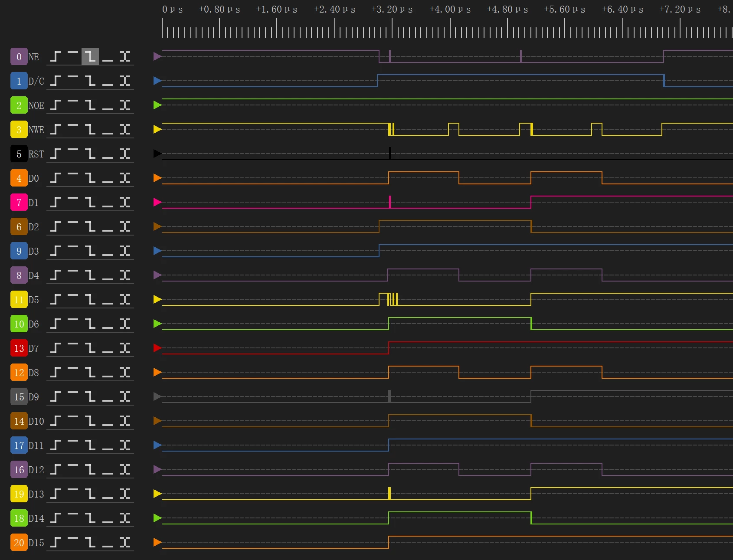Screen dimensions: 733x560
Task: Select rising edge trigger for NE channel
Action: click(x=56, y=56)
